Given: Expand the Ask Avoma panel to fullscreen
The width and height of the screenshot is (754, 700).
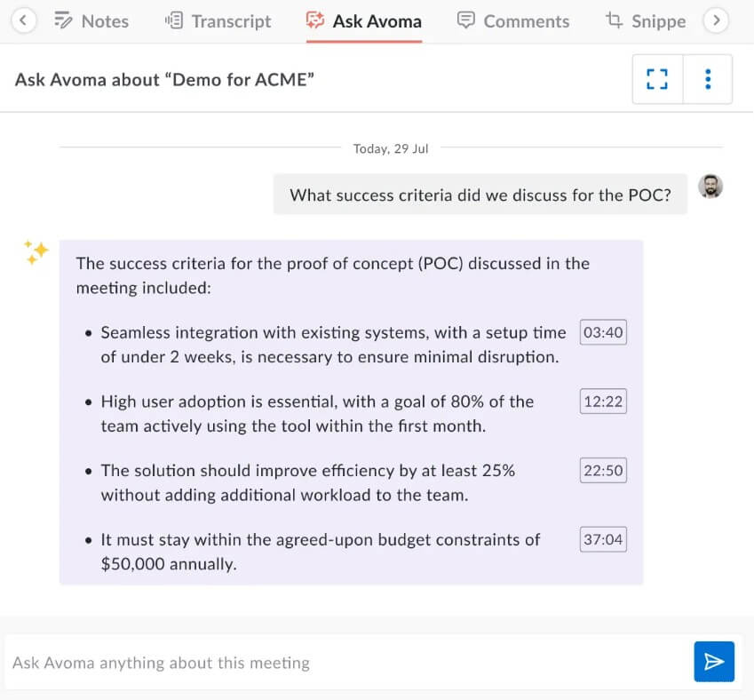Looking at the screenshot, I should coord(657,79).
